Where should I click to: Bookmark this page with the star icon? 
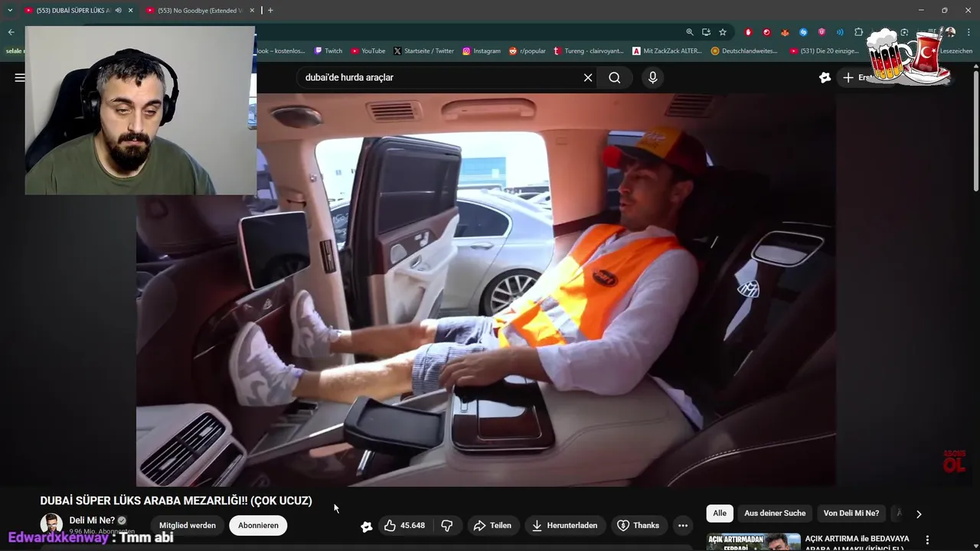[x=723, y=32]
